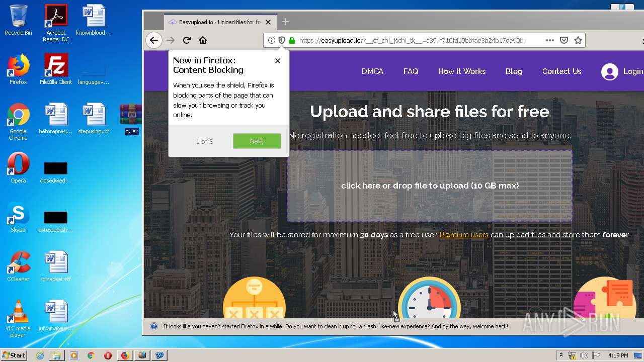The image size is (644, 362).
Task: Open page actions three-dot menu
Action: 550,40
